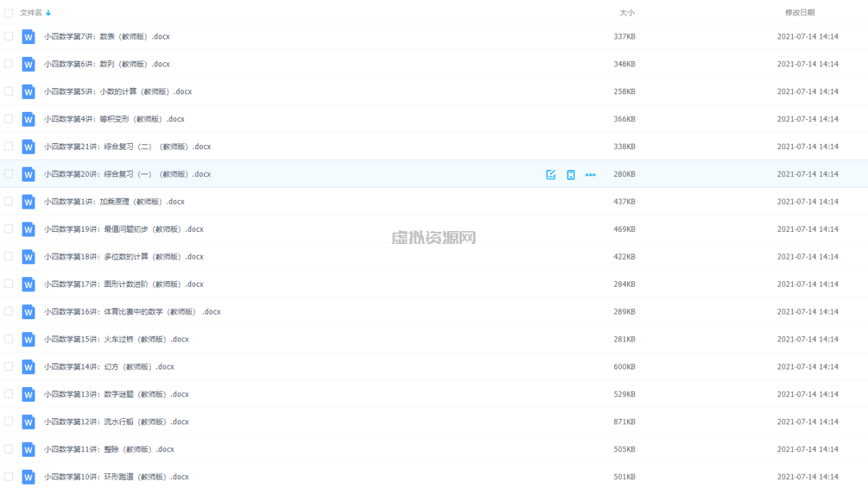Click the 2021-07-14 14:14 date on 第11讲 row
Viewport: 868px width, 488px height.
coord(808,449)
